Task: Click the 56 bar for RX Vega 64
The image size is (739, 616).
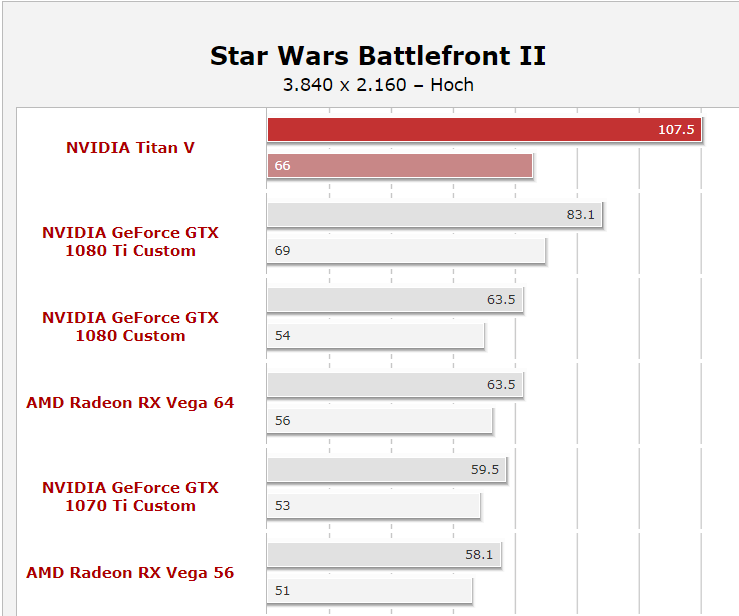Action: pyautogui.click(x=380, y=421)
